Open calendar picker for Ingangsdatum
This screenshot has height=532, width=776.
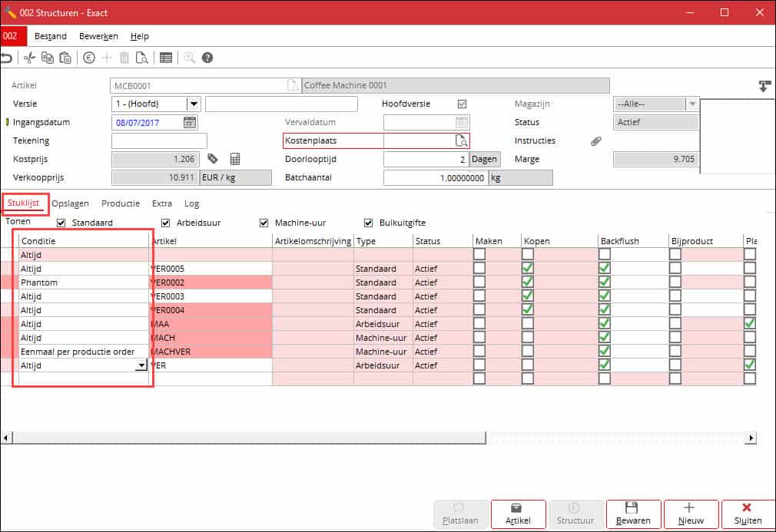(190, 122)
